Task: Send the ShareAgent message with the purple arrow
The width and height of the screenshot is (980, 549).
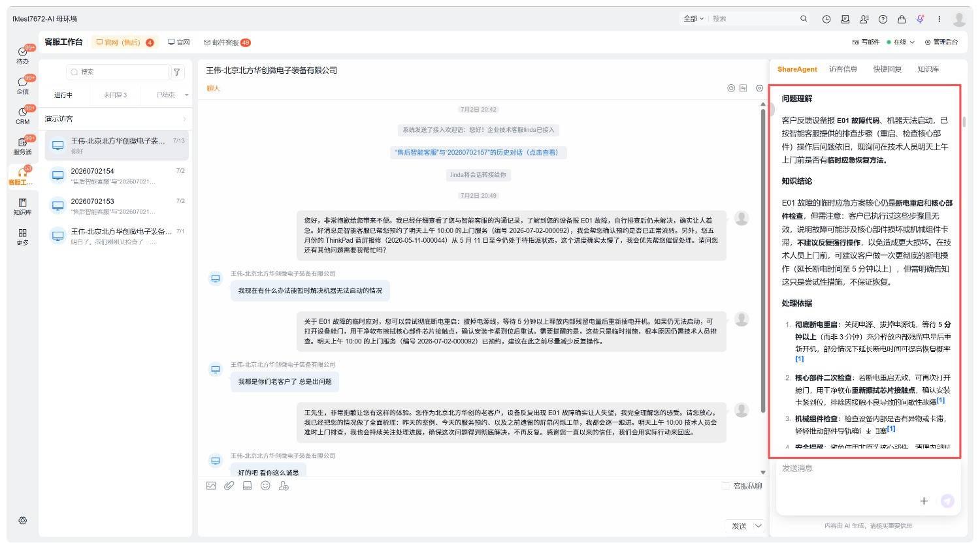Action: 947,501
